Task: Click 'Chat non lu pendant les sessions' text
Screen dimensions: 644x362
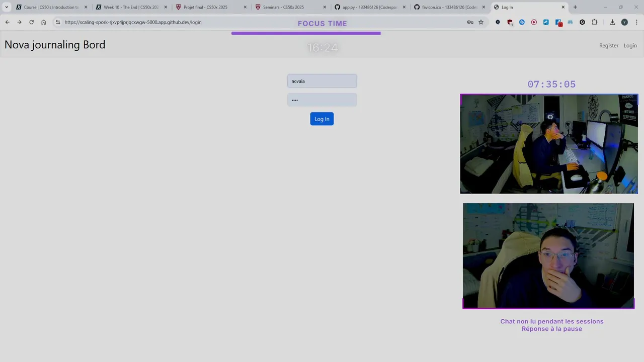Action: point(552,321)
